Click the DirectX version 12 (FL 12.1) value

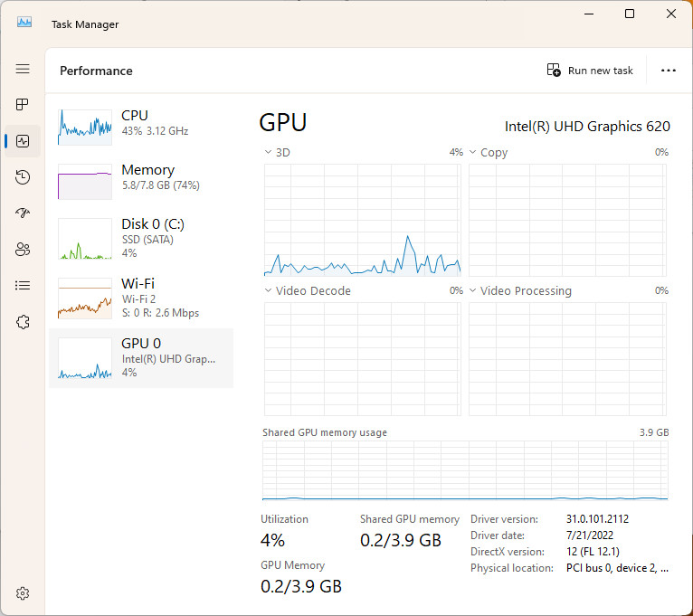point(593,552)
